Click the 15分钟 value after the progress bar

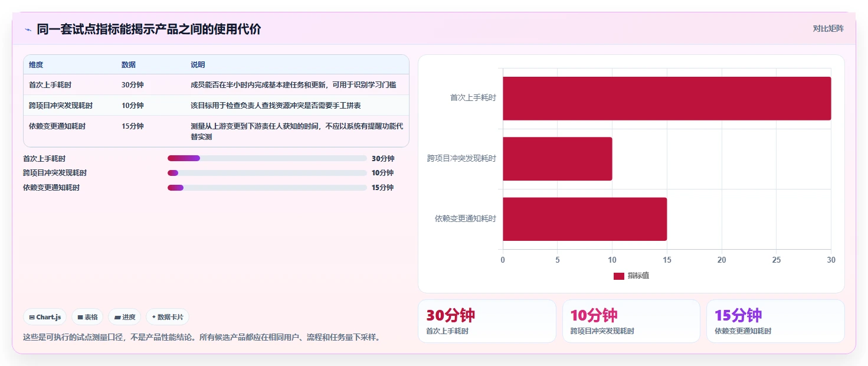[x=382, y=188]
